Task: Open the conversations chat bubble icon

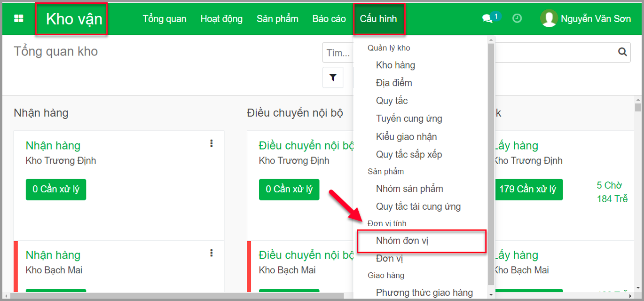Action: click(487, 19)
